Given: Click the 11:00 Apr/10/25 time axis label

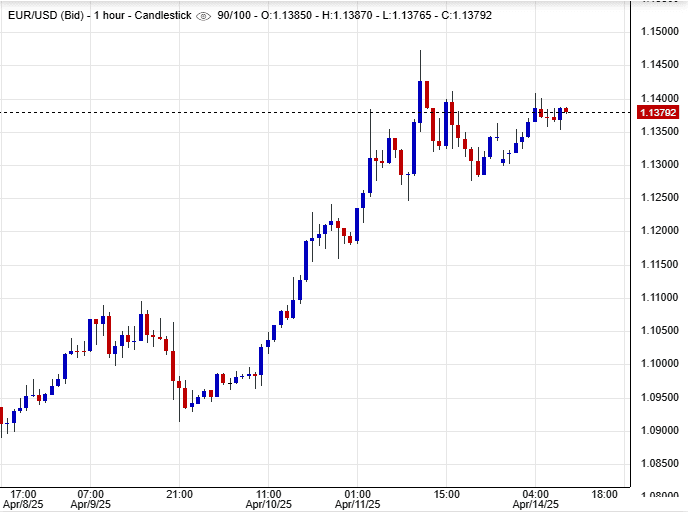Looking at the screenshot, I should click(x=267, y=499).
